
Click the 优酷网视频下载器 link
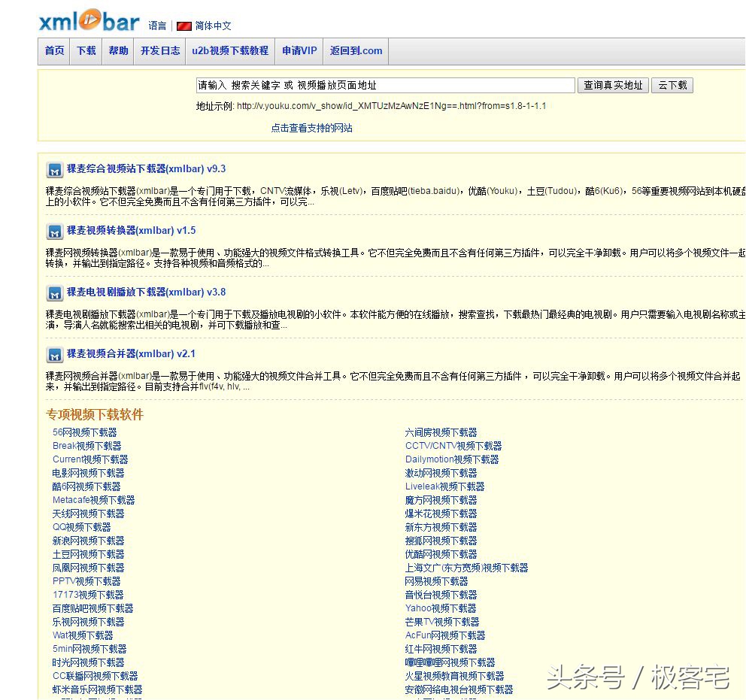pyautogui.click(x=441, y=554)
